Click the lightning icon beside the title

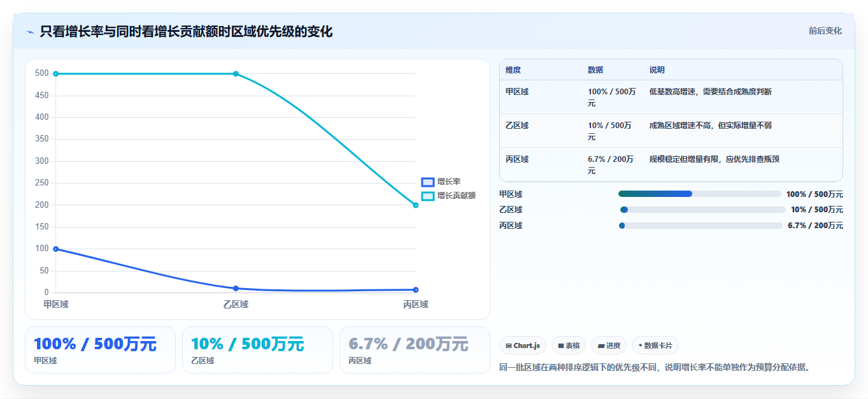30,32
